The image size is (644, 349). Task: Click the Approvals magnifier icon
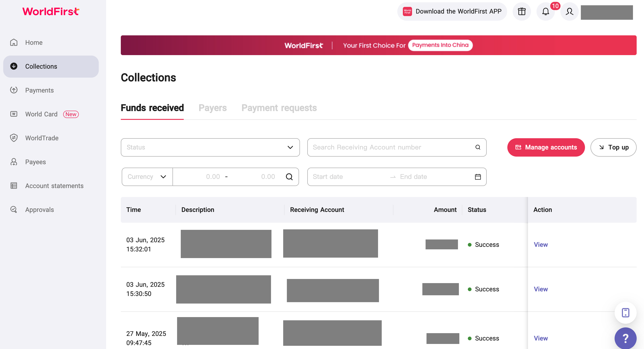click(x=14, y=209)
